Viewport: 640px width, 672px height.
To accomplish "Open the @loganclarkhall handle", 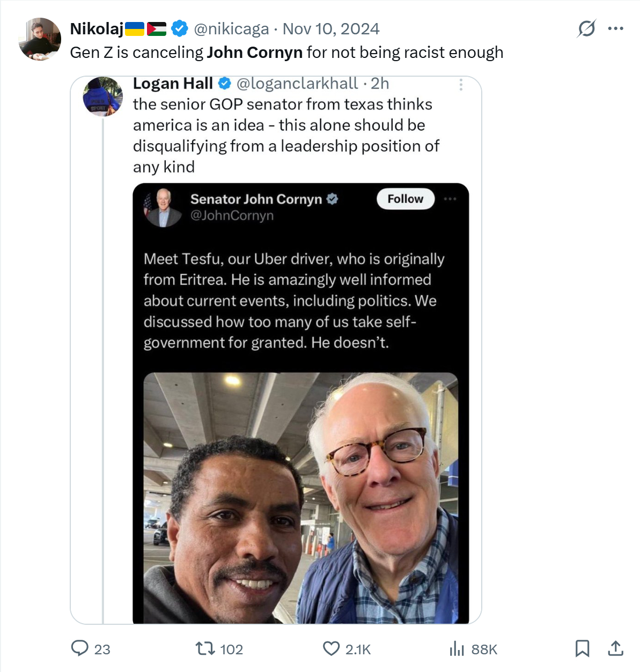I will pyautogui.click(x=297, y=84).
